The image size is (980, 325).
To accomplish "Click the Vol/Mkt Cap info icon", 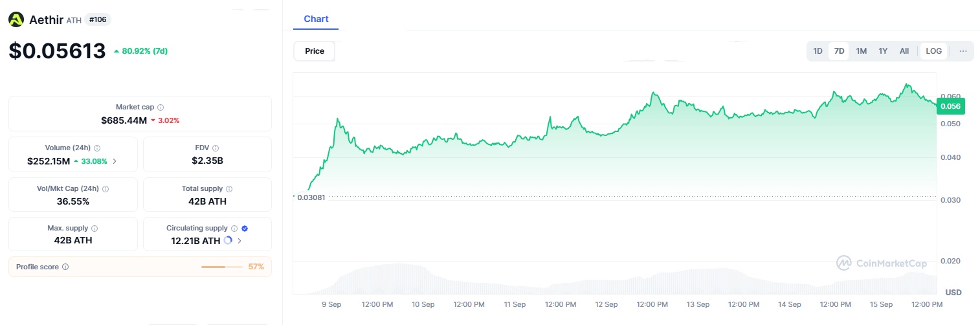I will (x=106, y=189).
